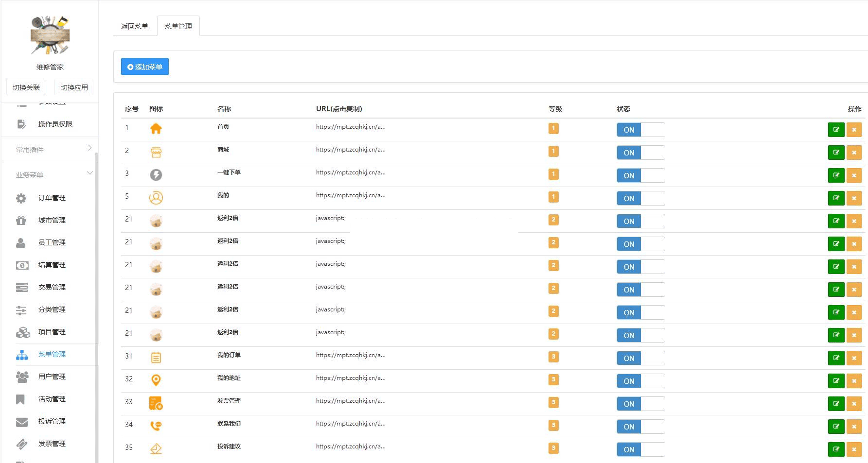Image resolution: width=868 pixels, height=463 pixels.
Task: Toggle 发票管理 row status switch
Action: (640, 404)
